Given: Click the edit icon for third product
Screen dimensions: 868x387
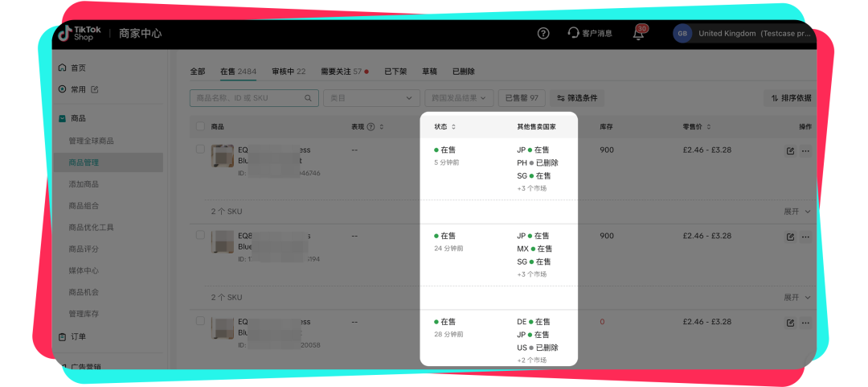Looking at the screenshot, I should [x=790, y=323].
